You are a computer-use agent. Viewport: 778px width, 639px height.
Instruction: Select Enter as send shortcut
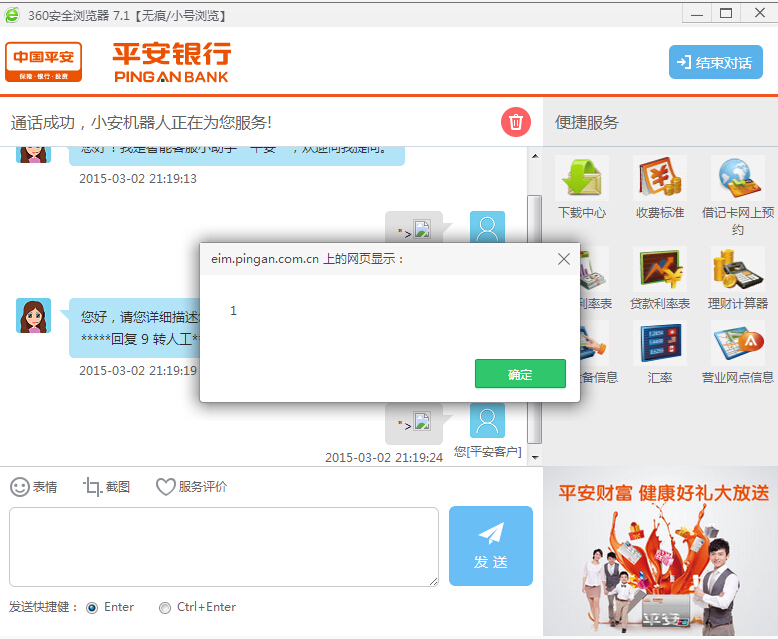(x=92, y=608)
